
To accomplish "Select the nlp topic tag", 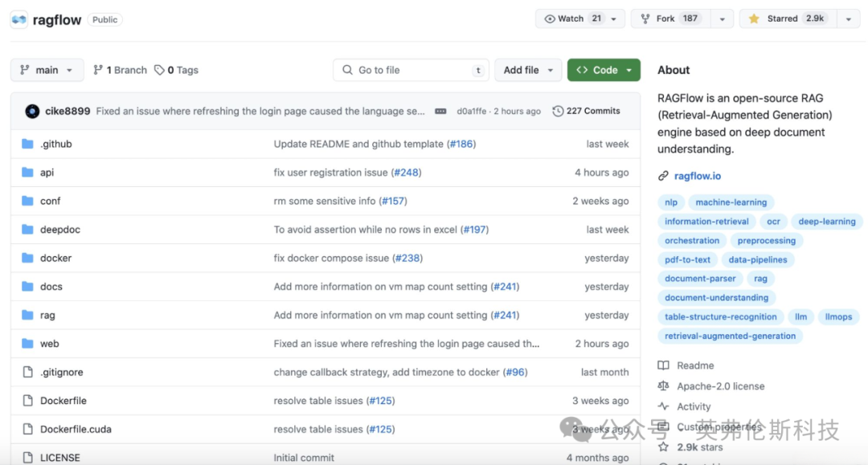I will pyautogui.click(x=671, y=202).
